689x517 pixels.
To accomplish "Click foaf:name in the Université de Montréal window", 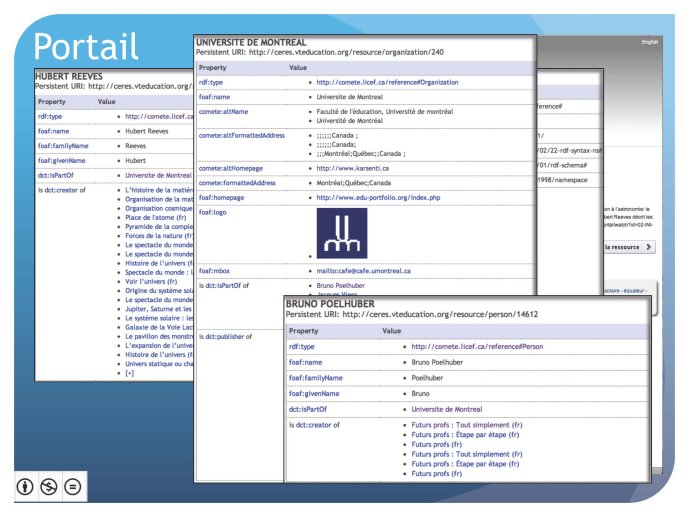I will tap(214, 97).
